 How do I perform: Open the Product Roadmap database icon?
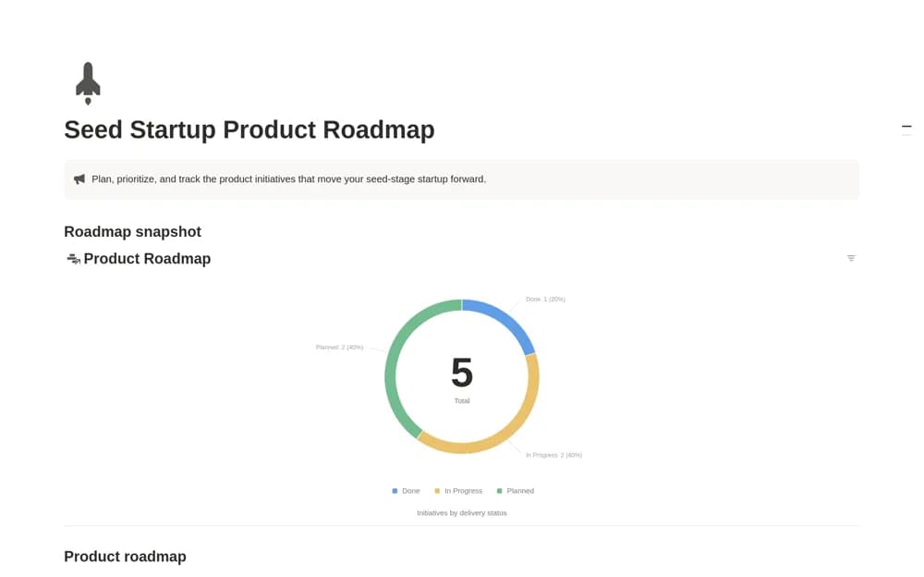(x=73, y=259)
